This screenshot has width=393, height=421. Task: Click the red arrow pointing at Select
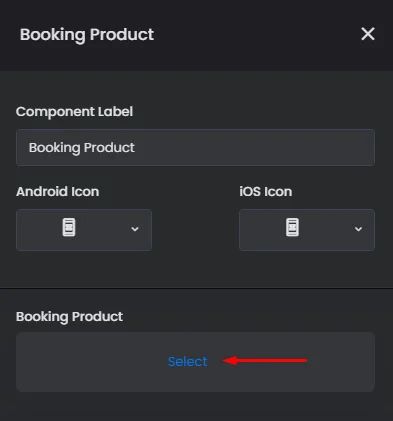[x=265, y=360]
